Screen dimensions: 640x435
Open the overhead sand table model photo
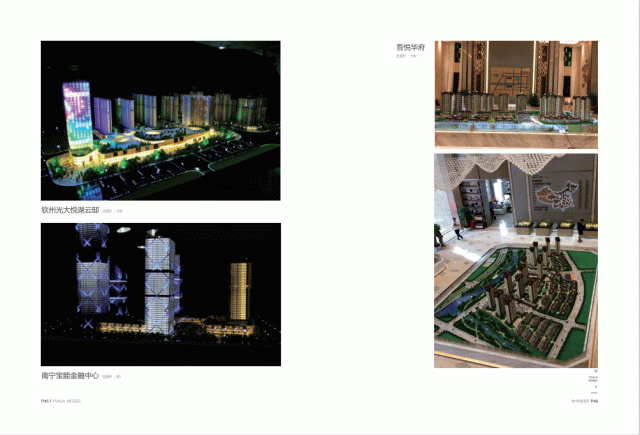[x=515, y=260]
